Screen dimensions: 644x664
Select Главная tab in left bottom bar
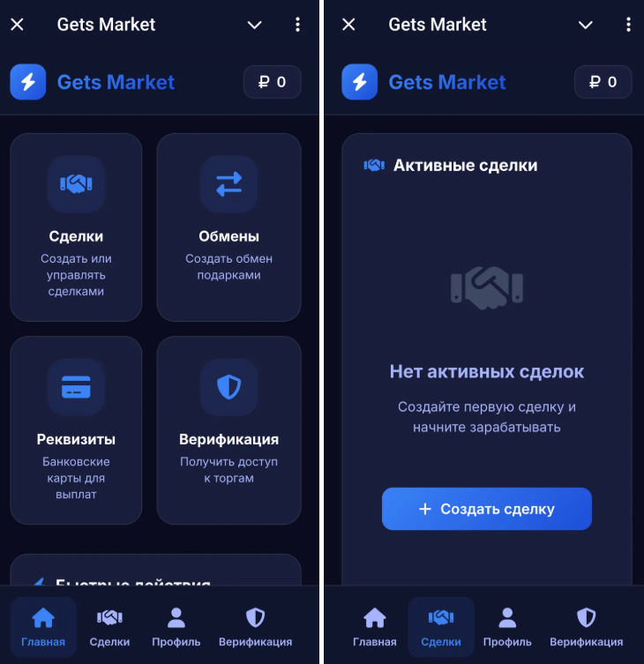pyautogui.click(x=43, y=627)
